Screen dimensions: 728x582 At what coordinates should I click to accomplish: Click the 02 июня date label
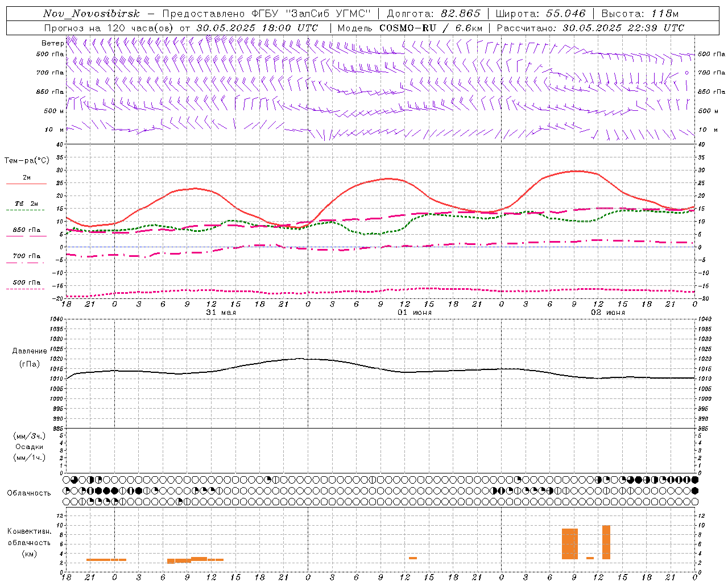pyautogui.click(x=608, y=313)
